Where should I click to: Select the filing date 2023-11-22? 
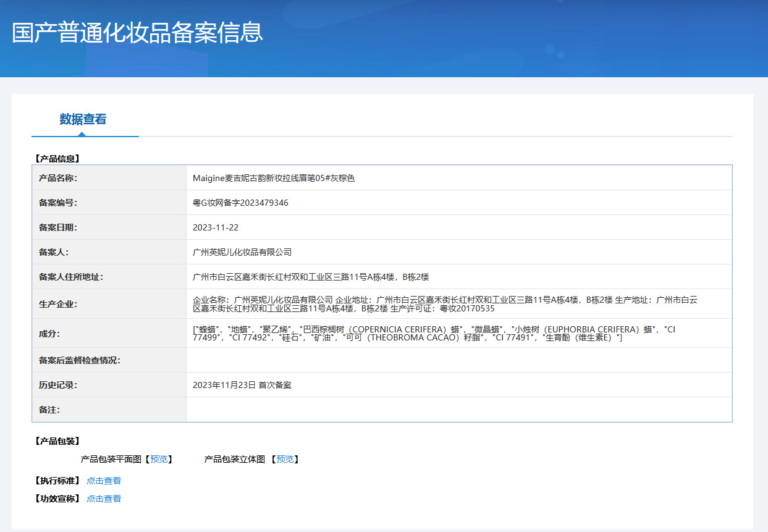tap(216, 227)
